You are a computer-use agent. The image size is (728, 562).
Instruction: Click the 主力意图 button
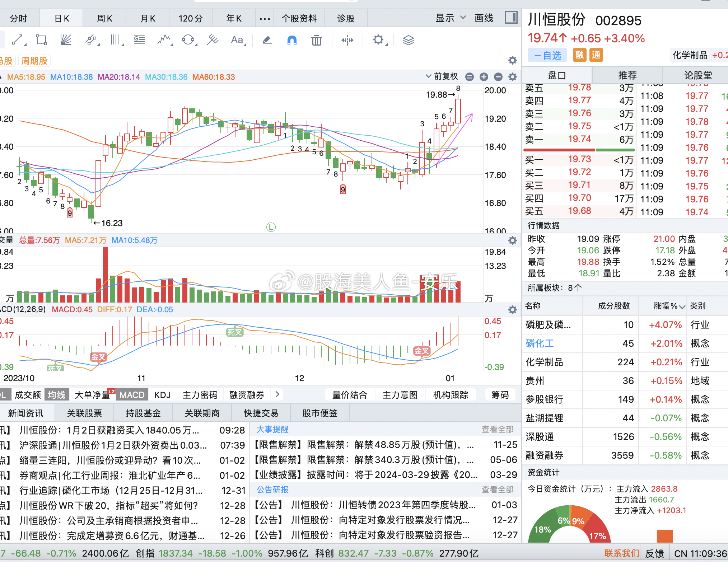[400, 395]
